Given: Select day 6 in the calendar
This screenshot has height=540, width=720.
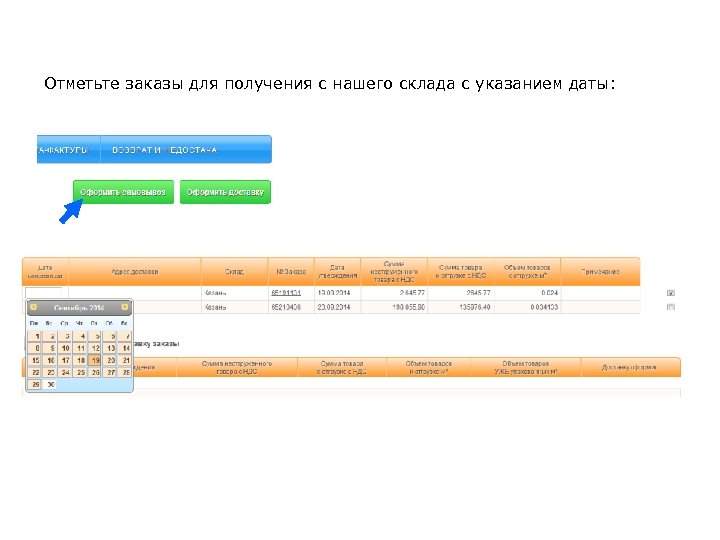Looking at the screenshot, I should [x=110, y=337].
